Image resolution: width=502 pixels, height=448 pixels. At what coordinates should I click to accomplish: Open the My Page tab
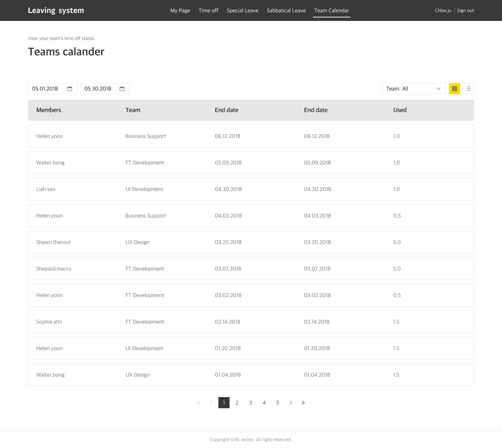[180, 11]
